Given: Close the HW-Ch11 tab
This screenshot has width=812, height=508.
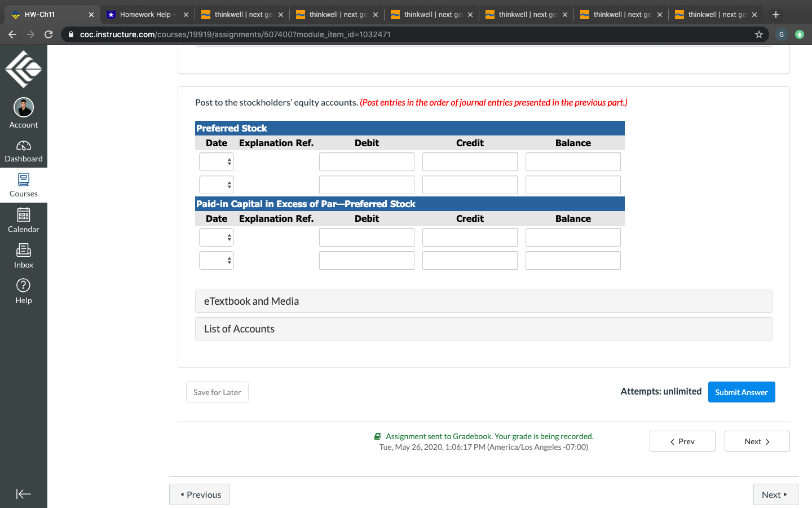Looking at the screenshot, I should click(91, 15).
